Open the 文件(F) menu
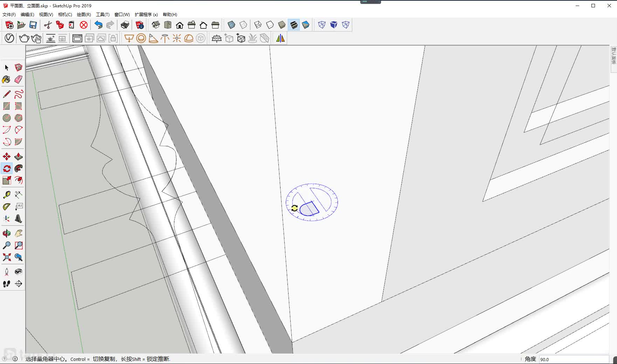This screenshot has width=617, height=364. (9, 15)
